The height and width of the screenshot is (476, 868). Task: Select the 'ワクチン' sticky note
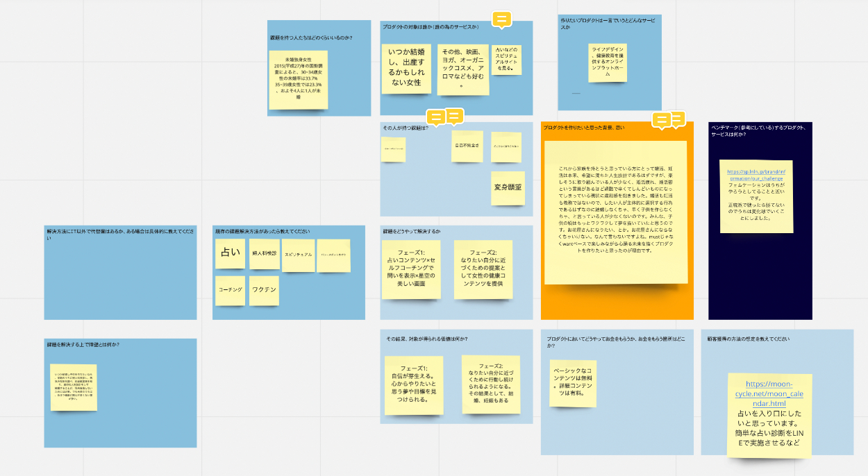pos(264,289)
